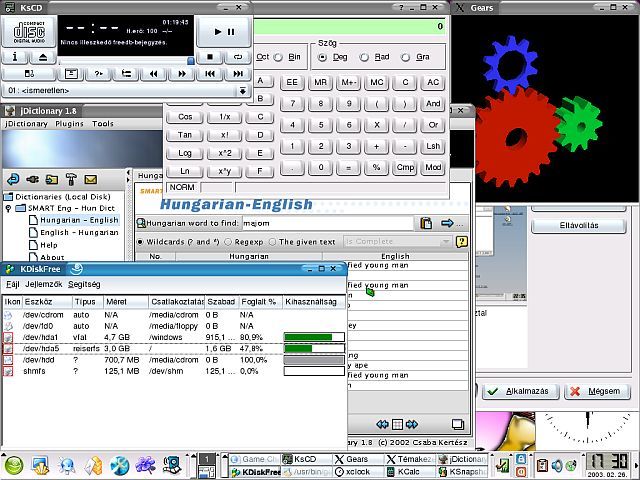Click the KsCD info button
Viewport: 640px width, 480px height.
(x=16, y=57)
